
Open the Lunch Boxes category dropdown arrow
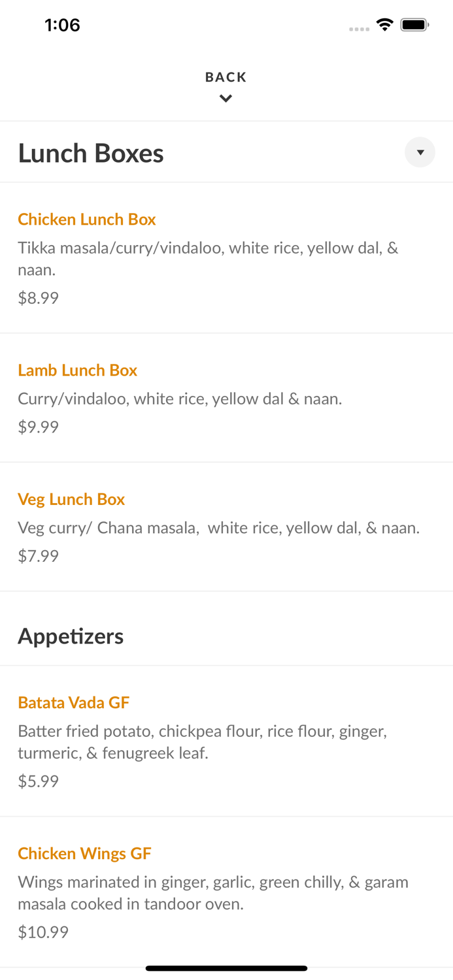click(420, 152)
